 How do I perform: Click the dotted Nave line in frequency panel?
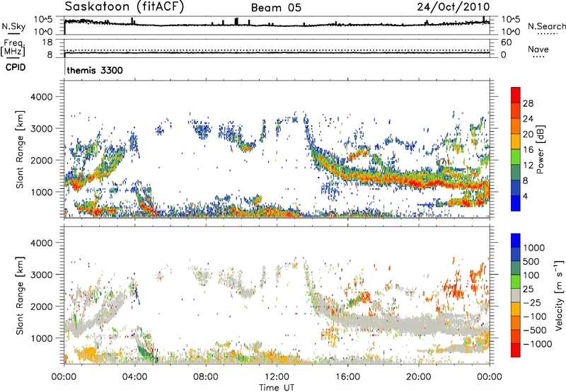pos(277,50)
